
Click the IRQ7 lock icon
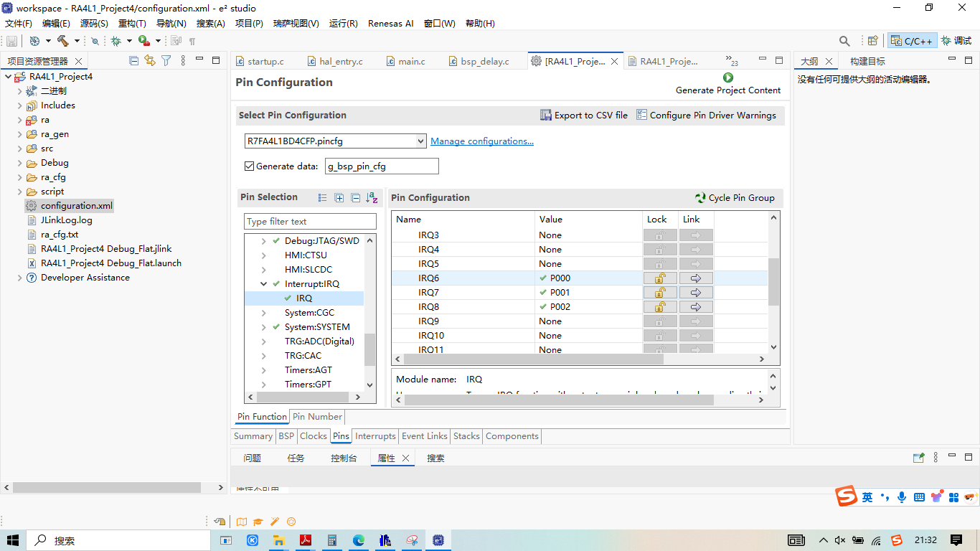[660, 293]
